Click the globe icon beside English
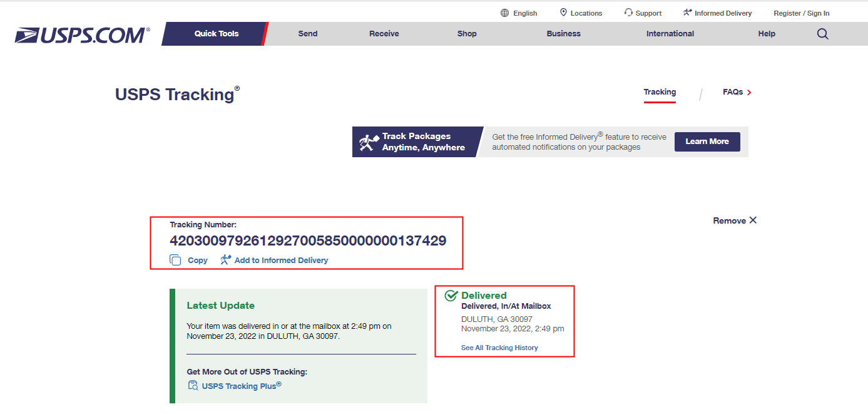This screenshot has width=868, height=414. 505,13
